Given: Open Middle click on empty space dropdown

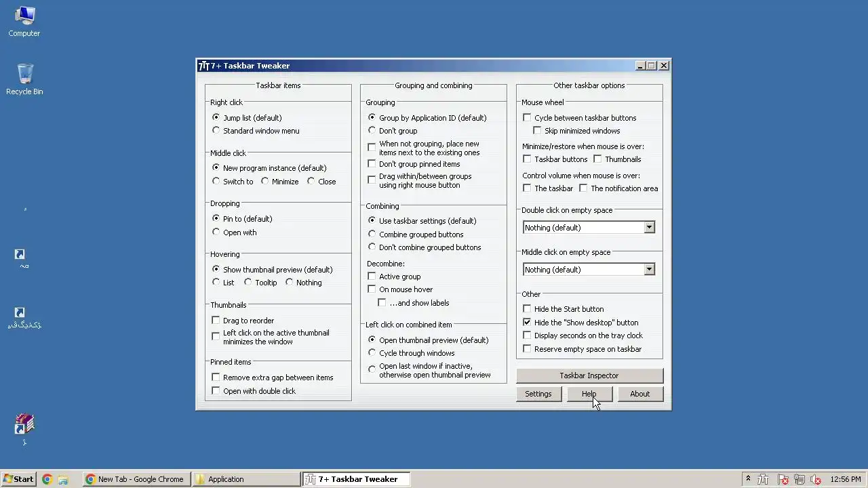Looking at the screenshot, I should [589, 269].
